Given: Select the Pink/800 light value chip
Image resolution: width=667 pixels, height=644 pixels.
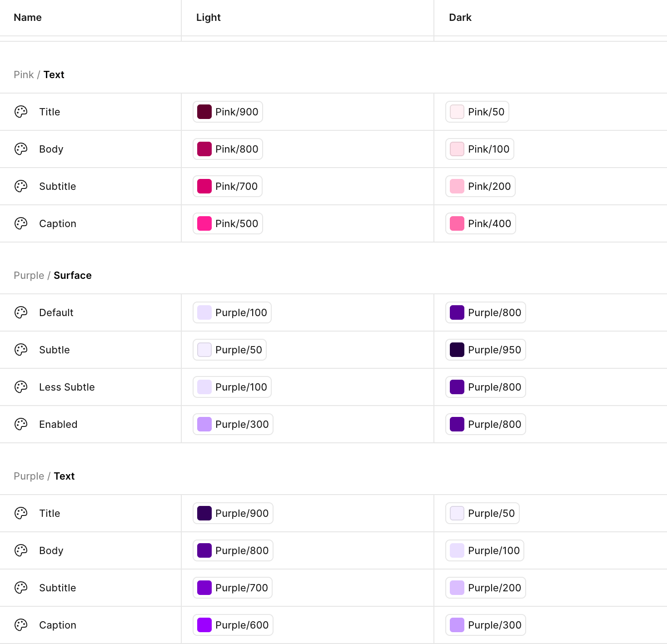Looking at the screenshot, I should point(228,149).
